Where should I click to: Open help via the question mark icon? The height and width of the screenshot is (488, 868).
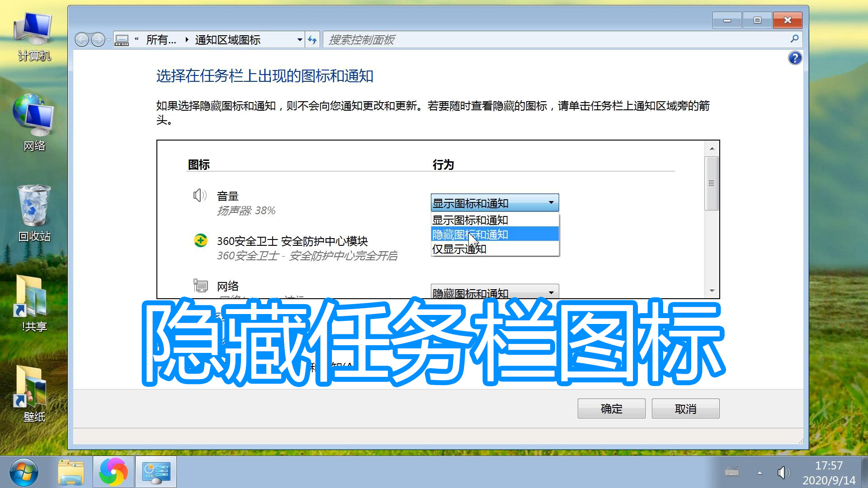click(x=794, y=58)
